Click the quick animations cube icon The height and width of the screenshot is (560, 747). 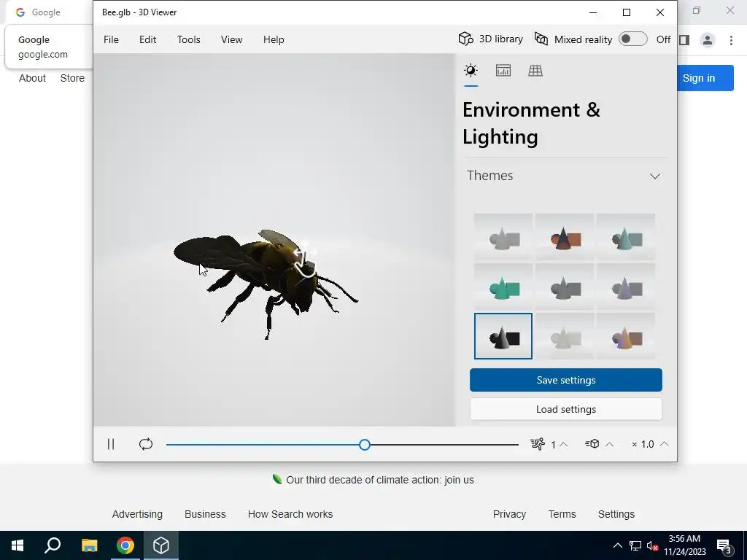tap(592, 444)
